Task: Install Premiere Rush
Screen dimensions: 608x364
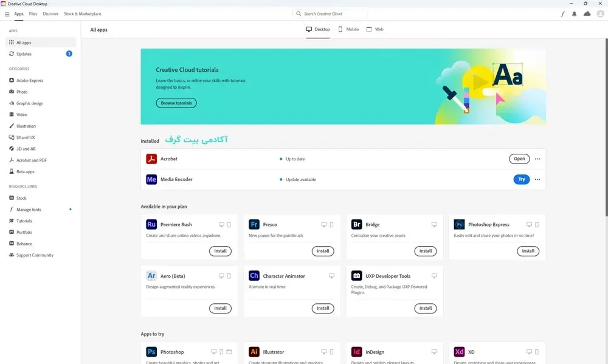Action: pyautogui.click(x=220, y=251)
